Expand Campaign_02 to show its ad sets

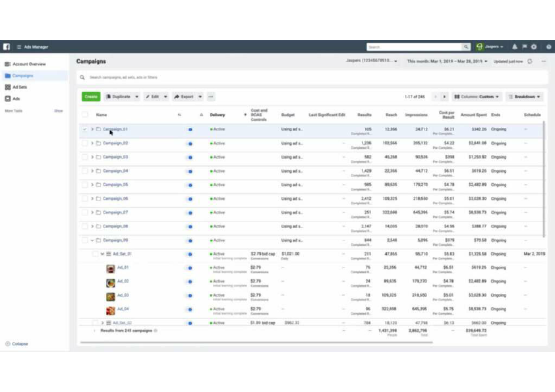pos(92,143)
